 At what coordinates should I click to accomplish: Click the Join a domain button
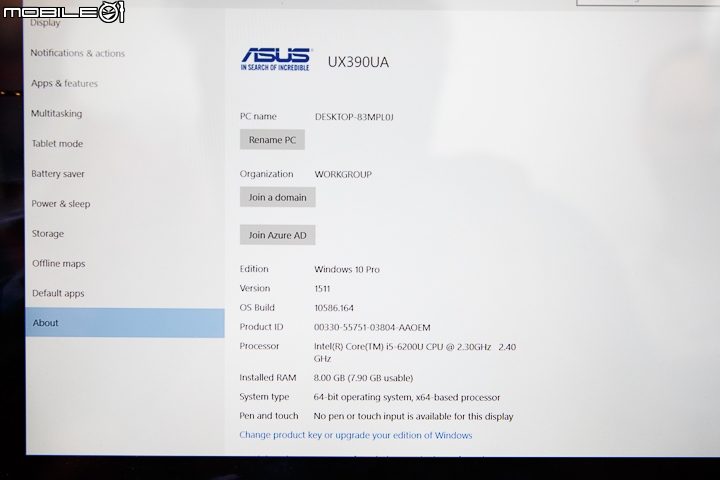click(x=277, y=197)
